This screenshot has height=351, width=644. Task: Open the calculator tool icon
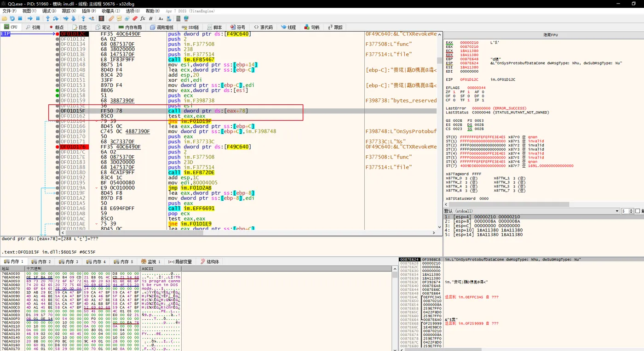(x=178, y=19)
